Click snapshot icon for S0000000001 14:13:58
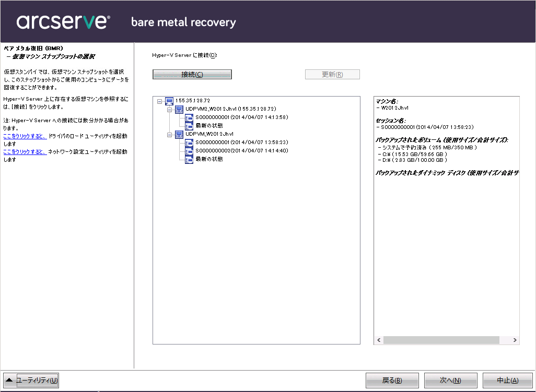This screenshot has width=536, height=392. (x=189, y=117)
